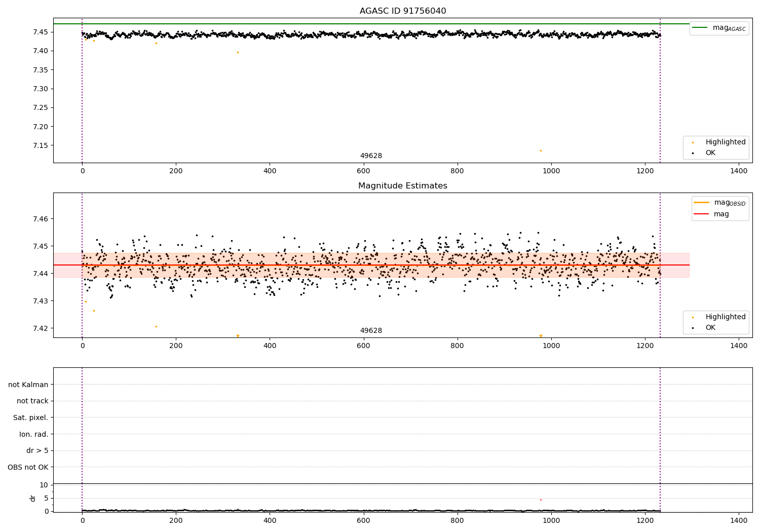Select the 'OBS not OK' row label
The height and width of the screenshot is (532, 760).
point(28,467)
